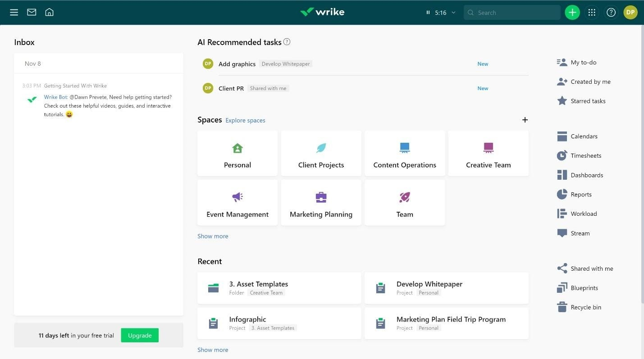This screenshot has height=359, width=644.
Task: Click the green plus create button
Action: coord(572,13)
